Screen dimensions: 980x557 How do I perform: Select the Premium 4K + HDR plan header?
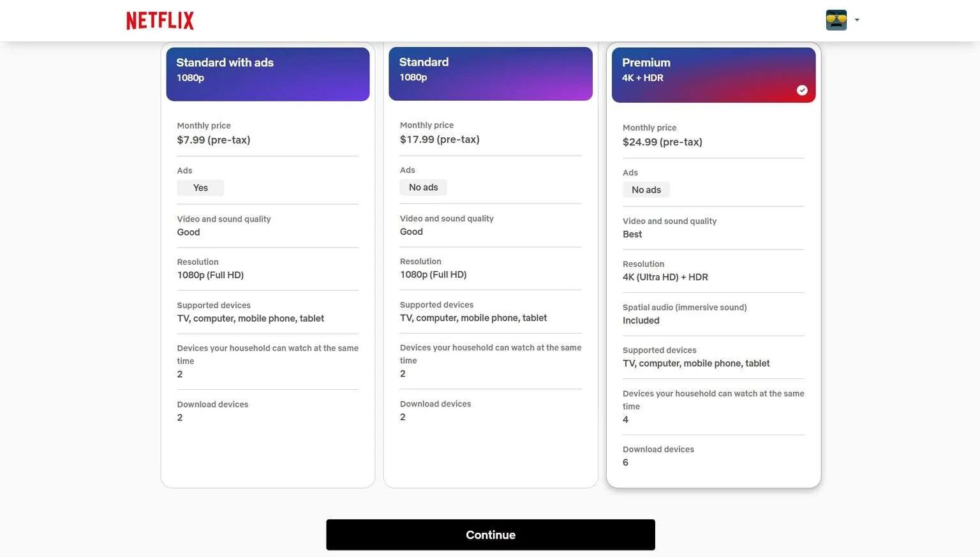(x=713, y=75)
